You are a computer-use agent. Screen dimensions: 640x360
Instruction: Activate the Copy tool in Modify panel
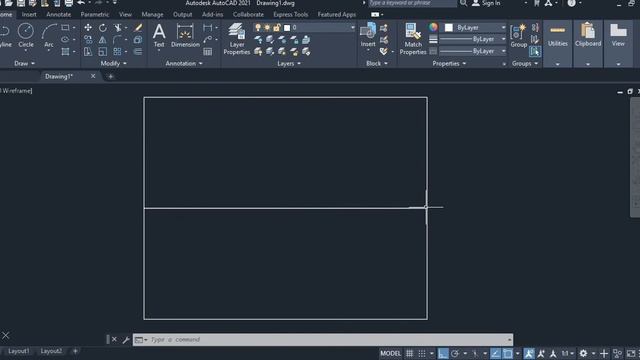88,40
